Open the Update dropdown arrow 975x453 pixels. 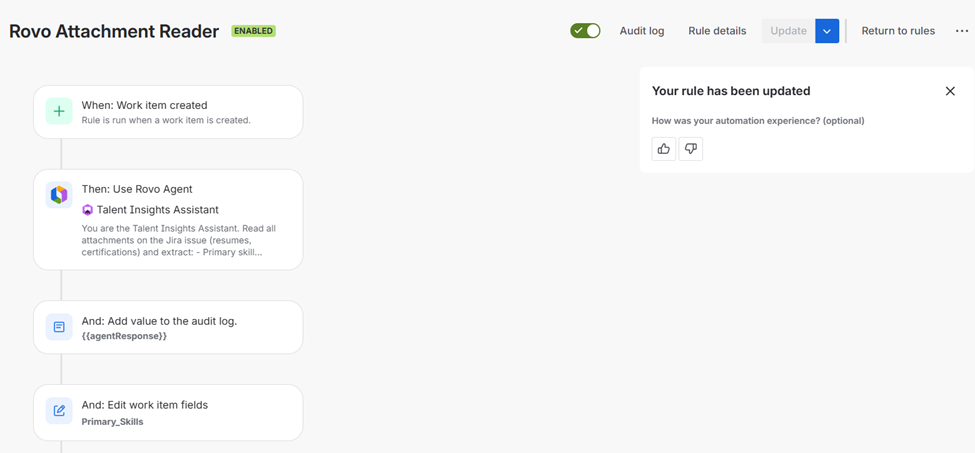(827, 31)
